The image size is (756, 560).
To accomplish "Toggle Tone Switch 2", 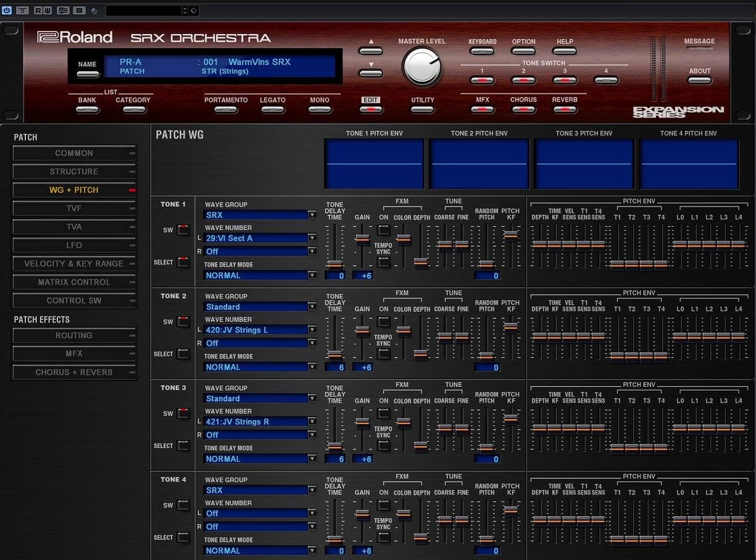I will pos(524,80).
